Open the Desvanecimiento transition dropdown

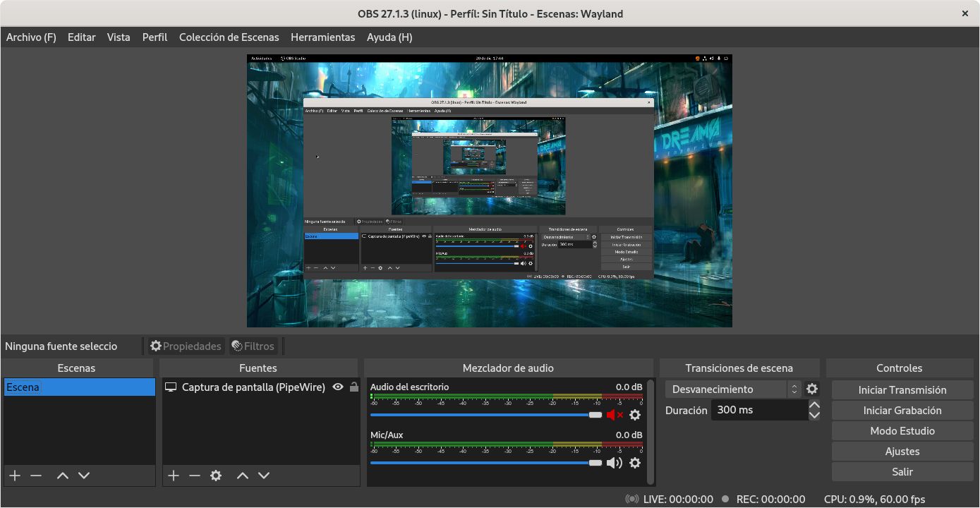pos(732,389)
